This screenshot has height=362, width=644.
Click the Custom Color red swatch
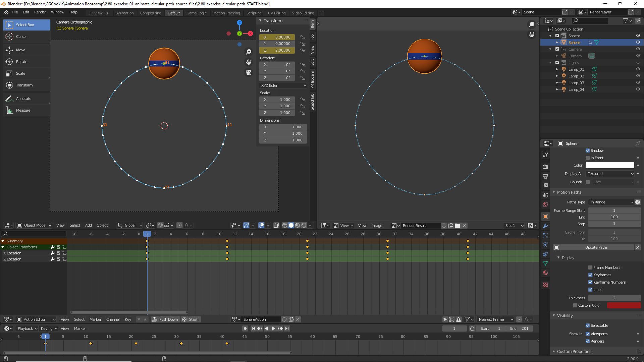624,305
